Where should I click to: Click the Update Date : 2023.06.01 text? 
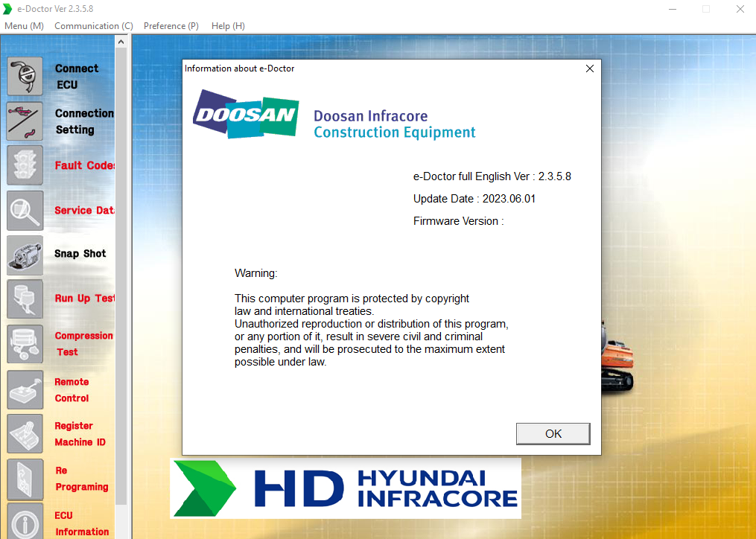coord(474,199)
